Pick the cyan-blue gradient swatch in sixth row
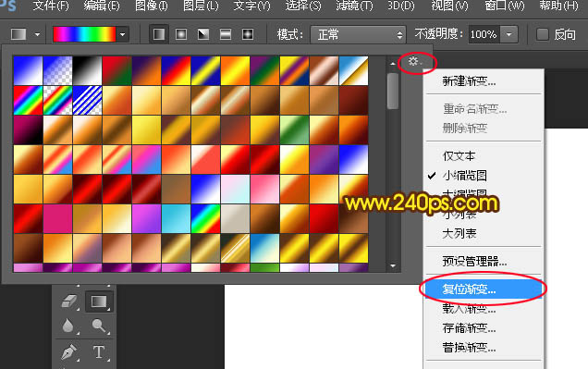 (177, 218)
